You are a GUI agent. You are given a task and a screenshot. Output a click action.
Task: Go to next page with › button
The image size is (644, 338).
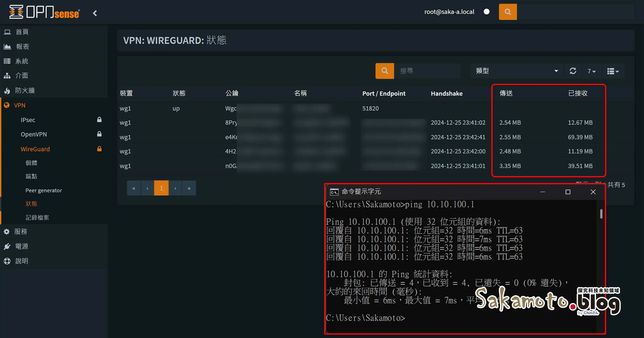tap(175, 188)
